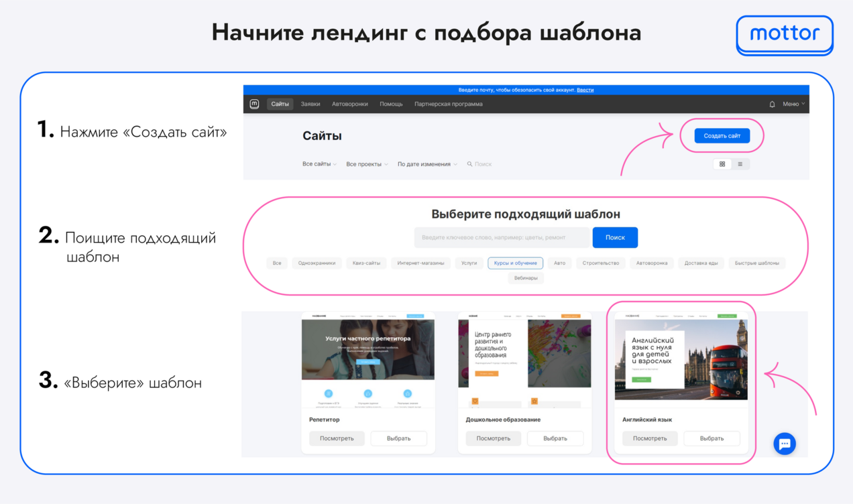
Task: Select the Автоворонка category
Action: pyautogui.click(x=652, y=263)
